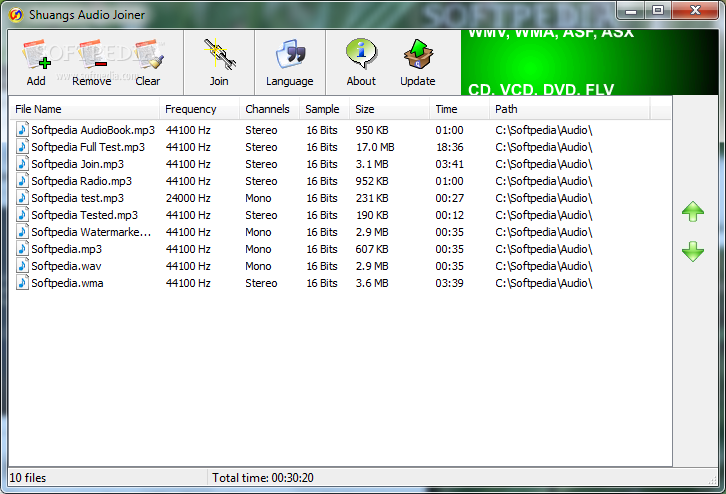Select the Softpedia Full Test.mp3 file name
Viewport: 726px width, 494px height.
coord(88,147)
